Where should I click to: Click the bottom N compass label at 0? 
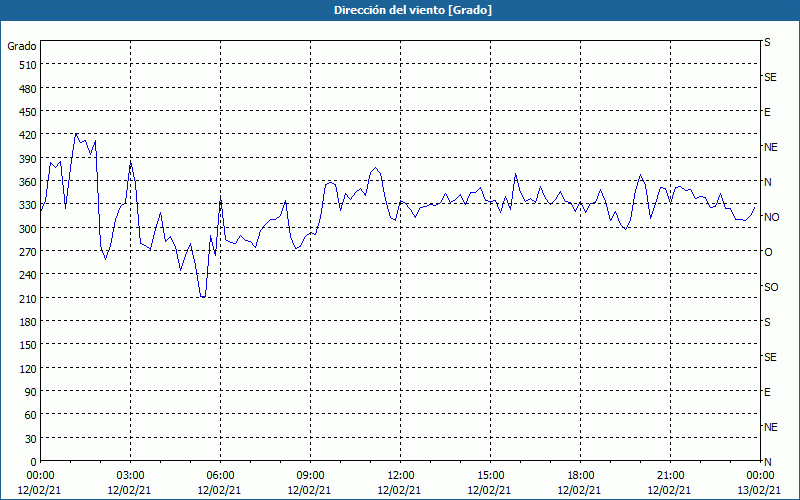coord(767,462)
